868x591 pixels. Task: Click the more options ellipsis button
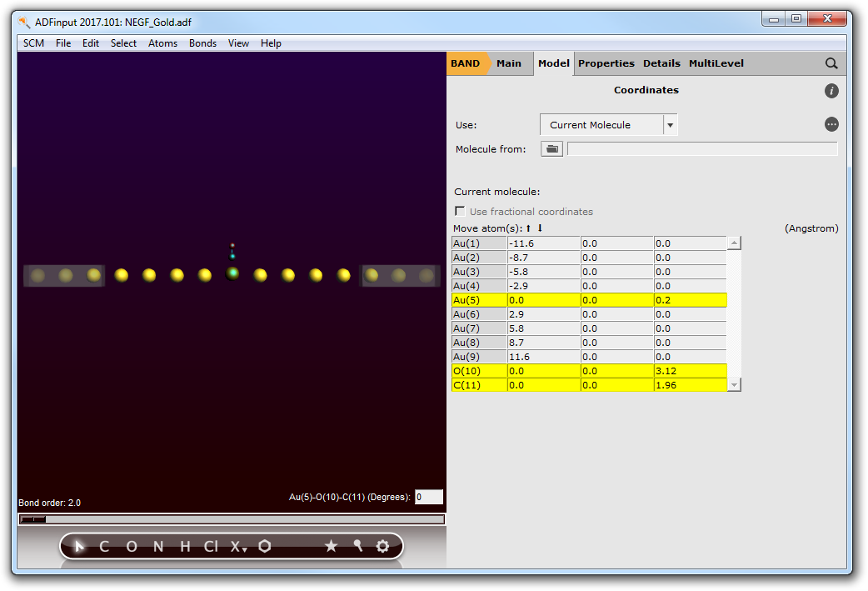pyautogui.click(x=831, y=125)
